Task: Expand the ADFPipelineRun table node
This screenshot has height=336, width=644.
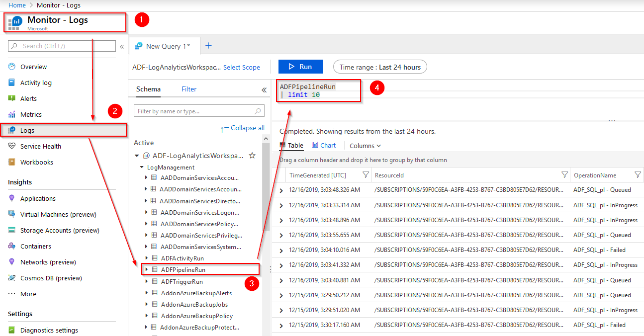Action: coord(146,269)
